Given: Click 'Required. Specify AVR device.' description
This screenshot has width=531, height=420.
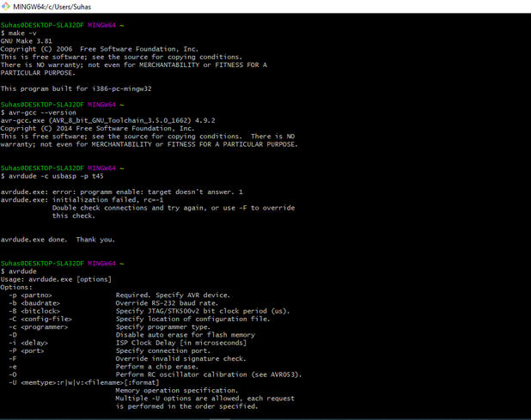Looking at the screenshot, I should coord(173,295).
